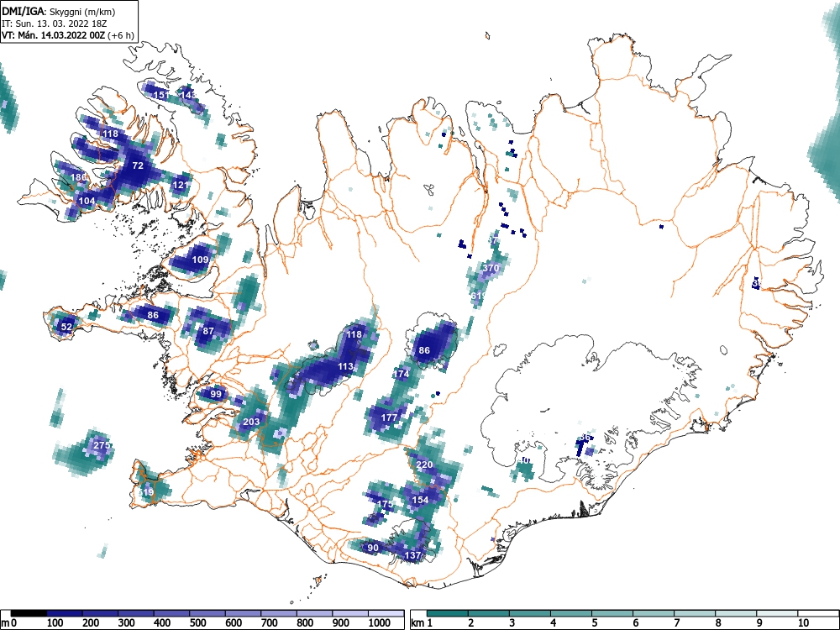Click visibility value 203 on the map
Image resolution: width=840 pixels, height=630 pixels.
[251, 422]
